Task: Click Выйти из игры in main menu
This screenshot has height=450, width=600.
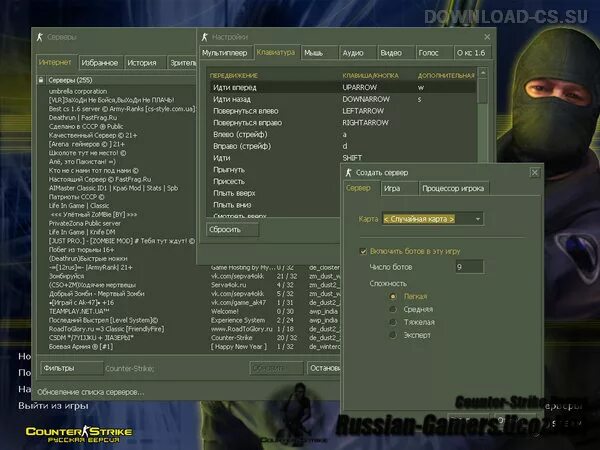Action: click(x=53, y=405)
